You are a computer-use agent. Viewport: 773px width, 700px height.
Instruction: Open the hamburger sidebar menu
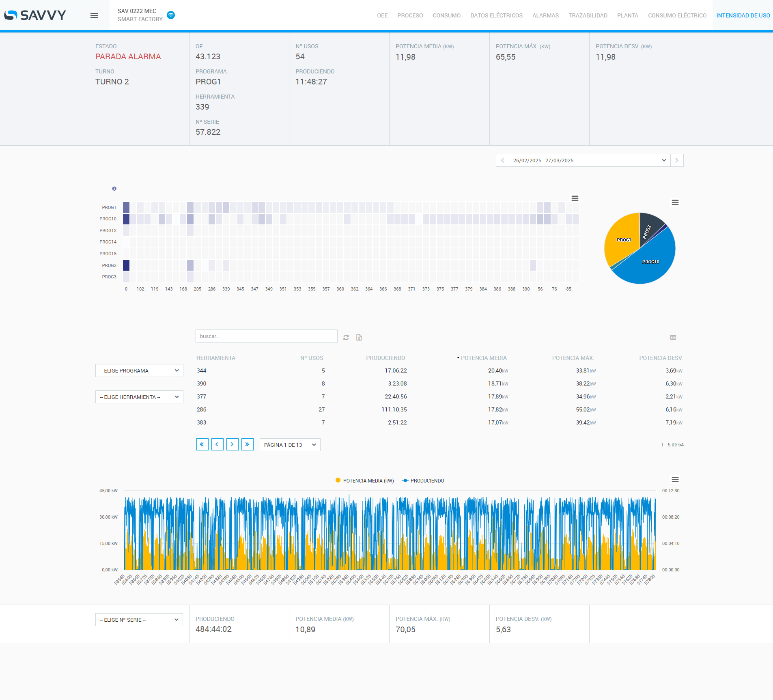(94, 15)
